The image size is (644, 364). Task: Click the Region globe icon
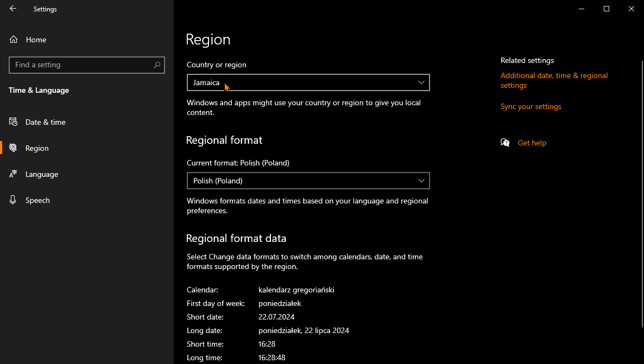14,148
